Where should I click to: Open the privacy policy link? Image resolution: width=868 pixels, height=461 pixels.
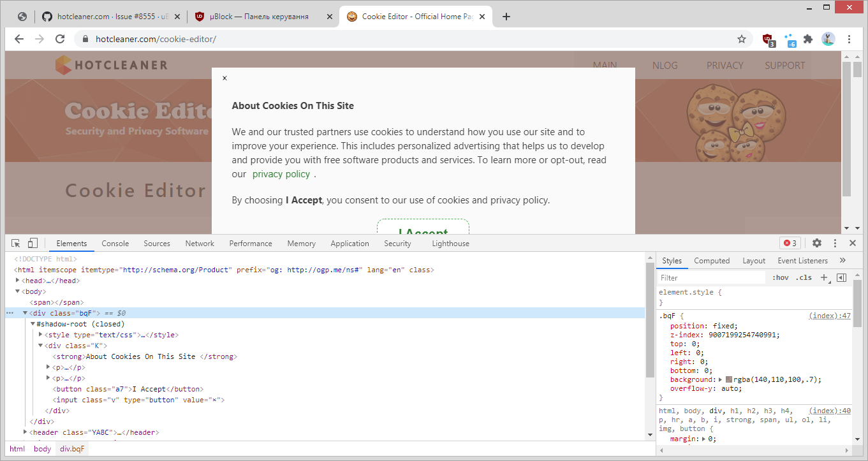pyautogui.click(x=281, y=173)
